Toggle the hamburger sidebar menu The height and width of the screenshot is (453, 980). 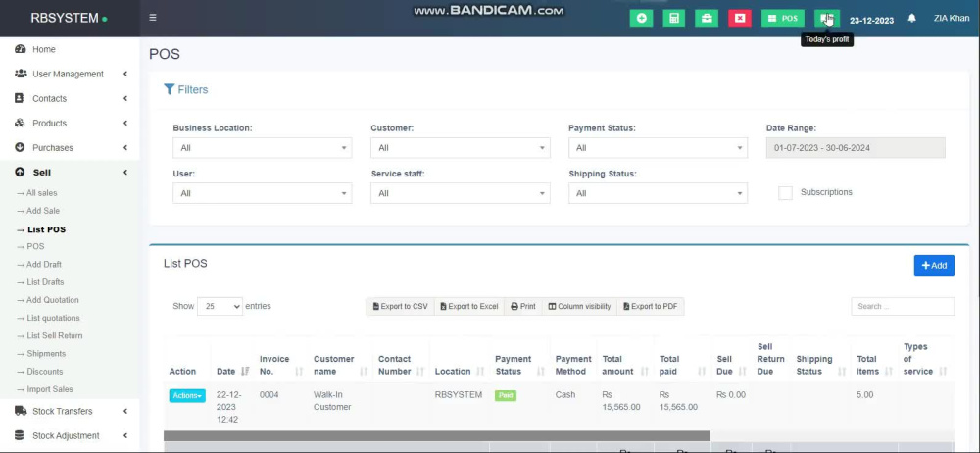(x=153, y=18)
